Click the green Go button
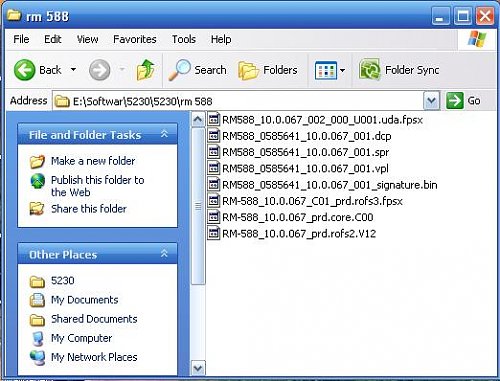 click(464, 101)
